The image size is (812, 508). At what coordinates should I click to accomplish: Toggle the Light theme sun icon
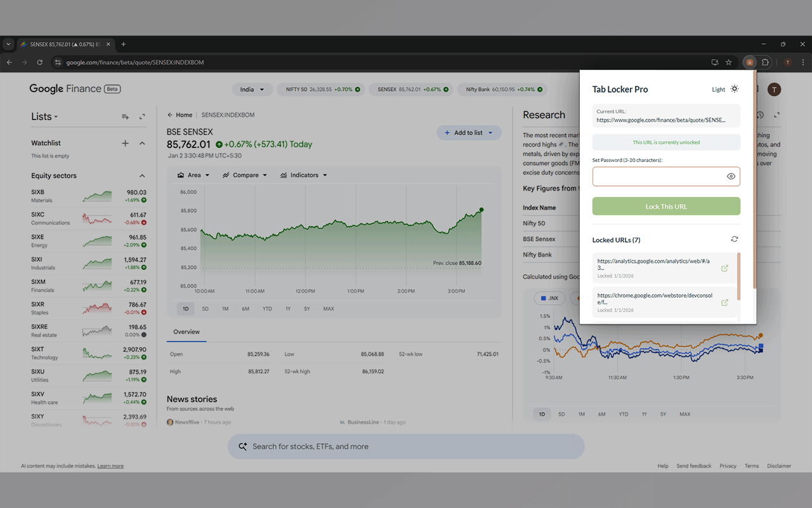pyautogui.click(x=735, y=89)
